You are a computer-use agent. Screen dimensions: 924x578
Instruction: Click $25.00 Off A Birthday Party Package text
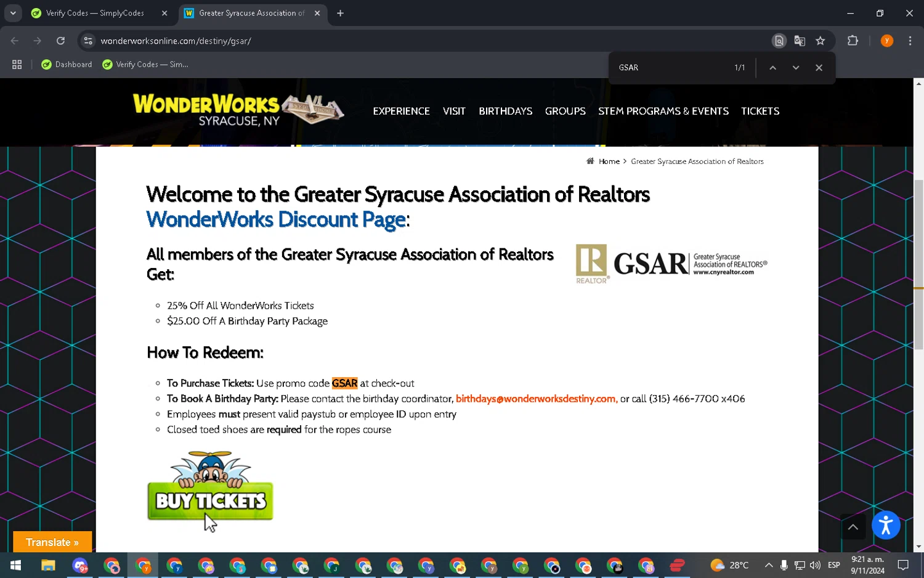point(247,321)
